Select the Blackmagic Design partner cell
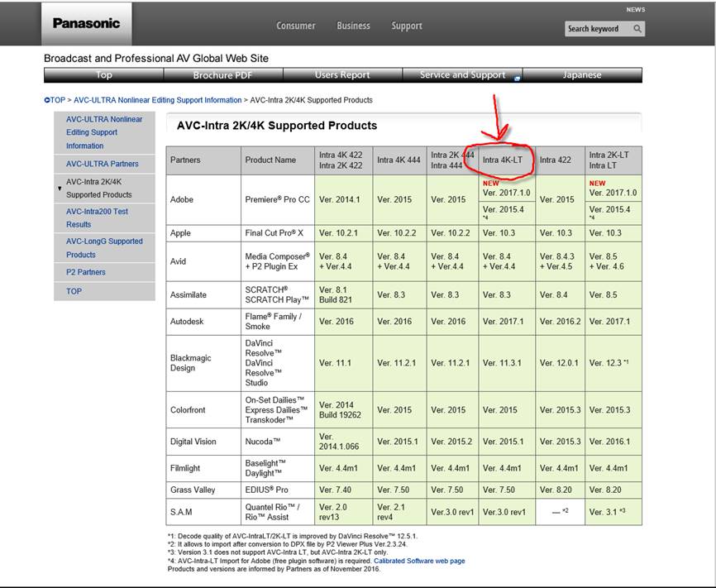This screenshot has height=588, width=716. click(203, 363)
